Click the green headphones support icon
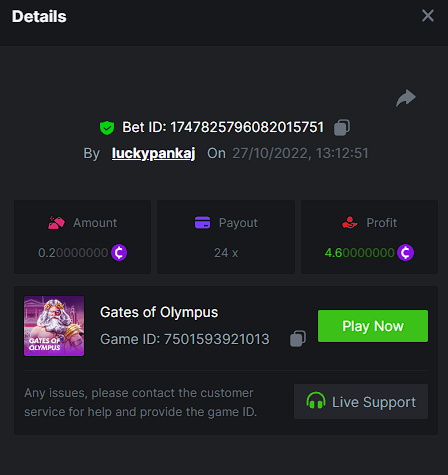The height and width of the screenshot is (475, 448). (x=316, y=401)
